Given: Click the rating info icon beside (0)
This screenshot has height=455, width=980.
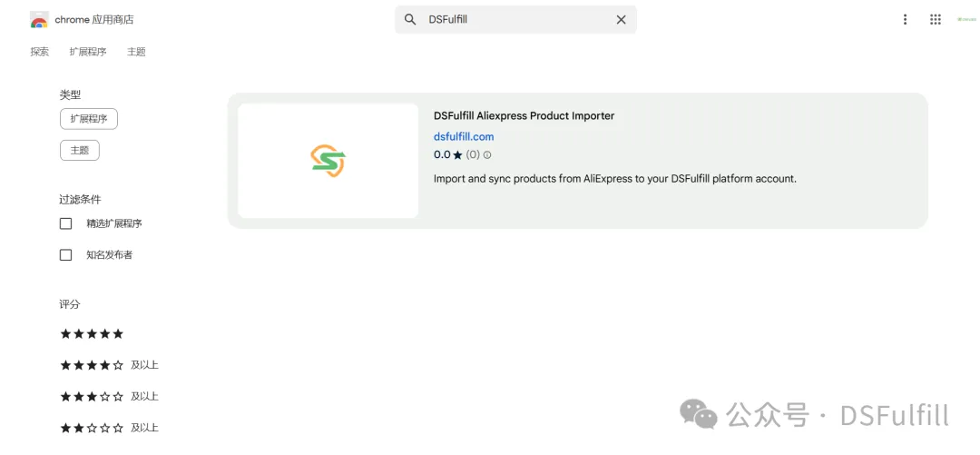Looking at the screenshot, I should coord(487,155).
